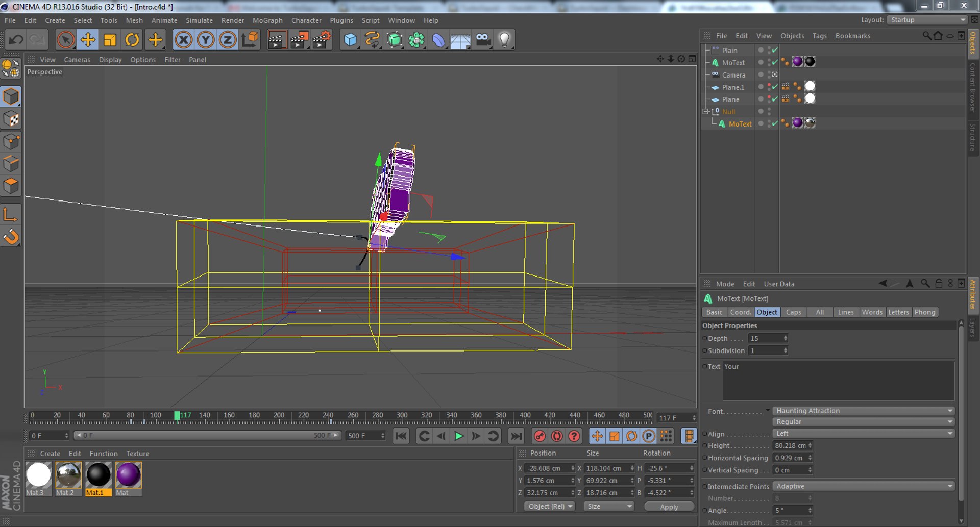Toggle visibility dot for Camera object
The width and height of the screenshot is (980, 527).
coord(761,74)
